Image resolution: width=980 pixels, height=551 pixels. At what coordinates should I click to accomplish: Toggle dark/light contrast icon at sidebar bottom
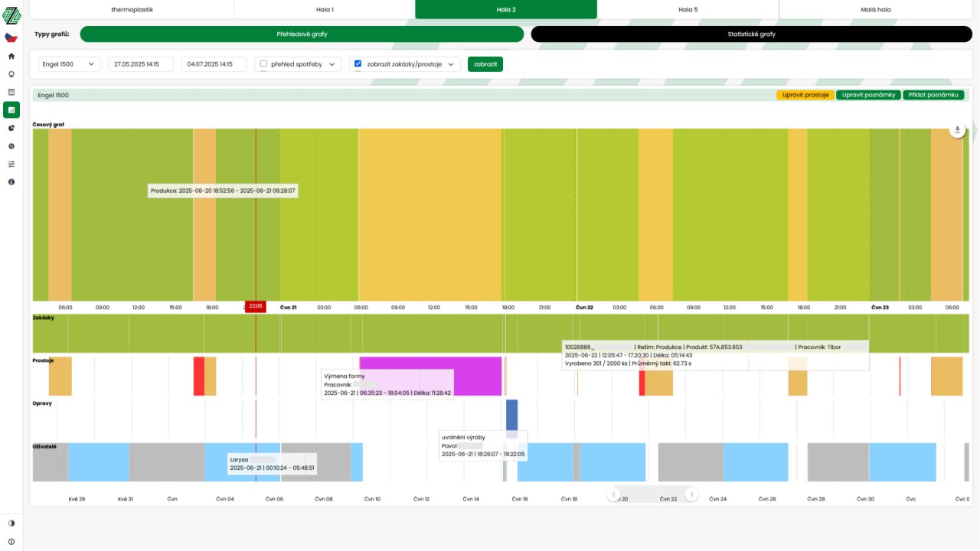tap(11, 523)
